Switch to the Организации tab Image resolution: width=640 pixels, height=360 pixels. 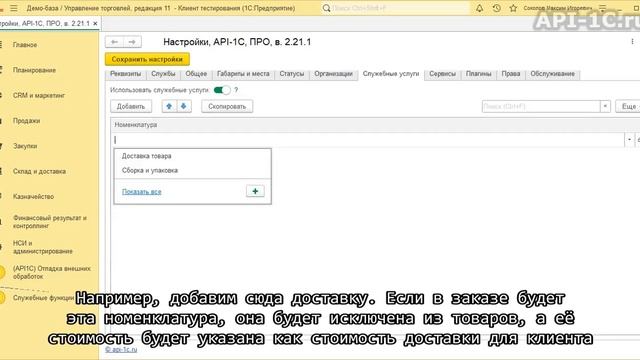coord(333,74)
